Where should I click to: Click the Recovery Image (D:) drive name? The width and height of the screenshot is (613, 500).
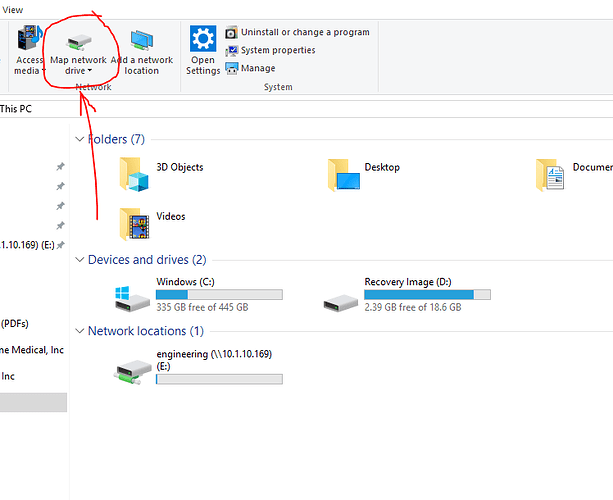pos(408,282)
